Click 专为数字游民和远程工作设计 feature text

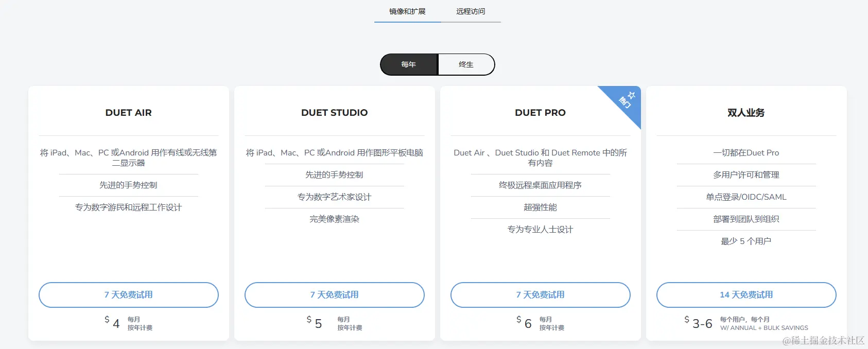tap(129, 207)
